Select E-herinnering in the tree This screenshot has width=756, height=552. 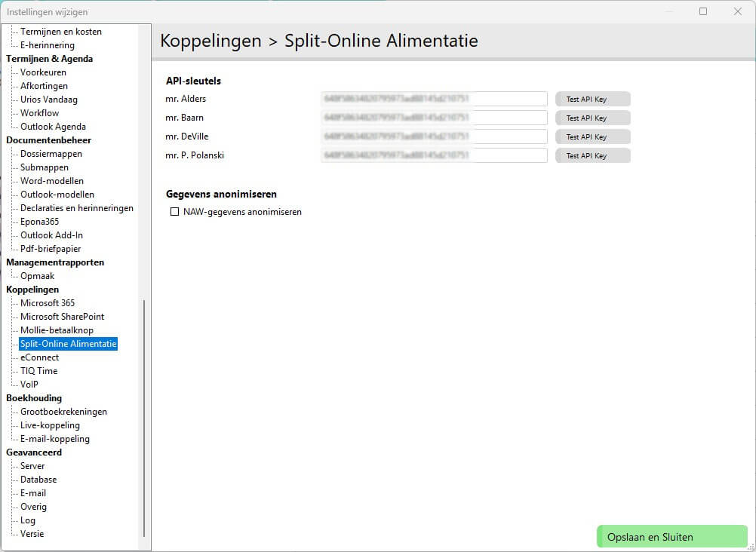48,44
